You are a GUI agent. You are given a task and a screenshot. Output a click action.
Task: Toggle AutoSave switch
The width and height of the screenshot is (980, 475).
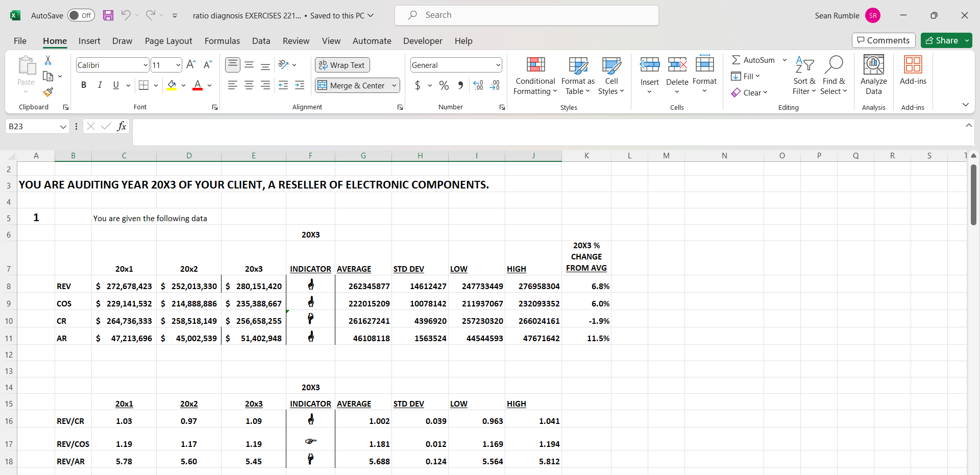pyautogui.click(x=81, y=15)
